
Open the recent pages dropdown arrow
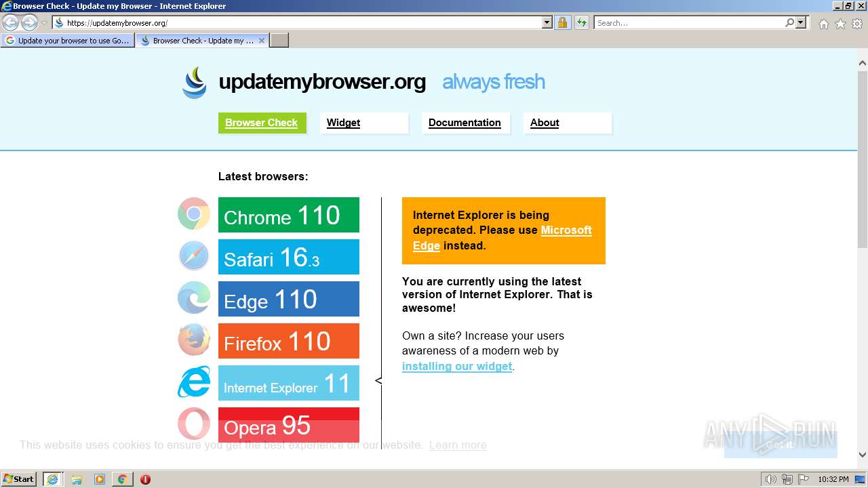44,23
